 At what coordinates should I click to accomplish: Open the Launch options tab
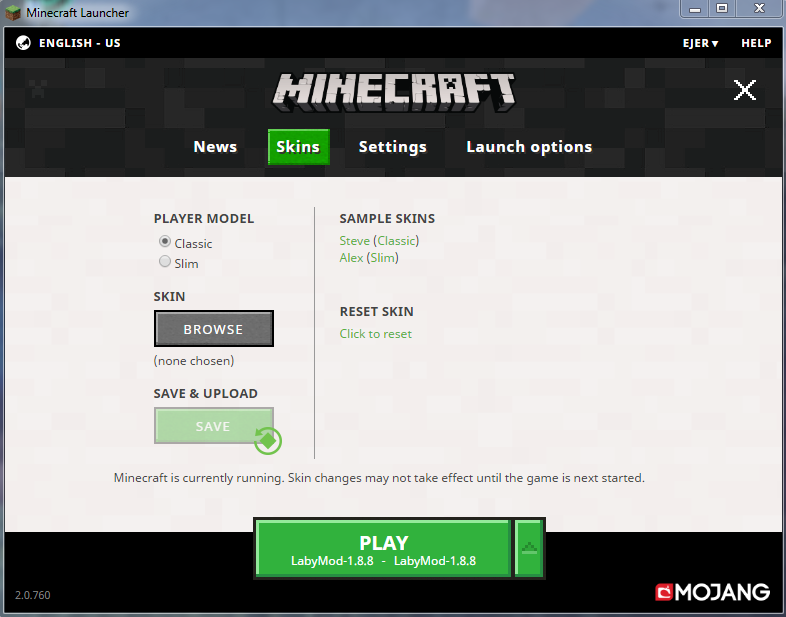(x=529, y=147)
